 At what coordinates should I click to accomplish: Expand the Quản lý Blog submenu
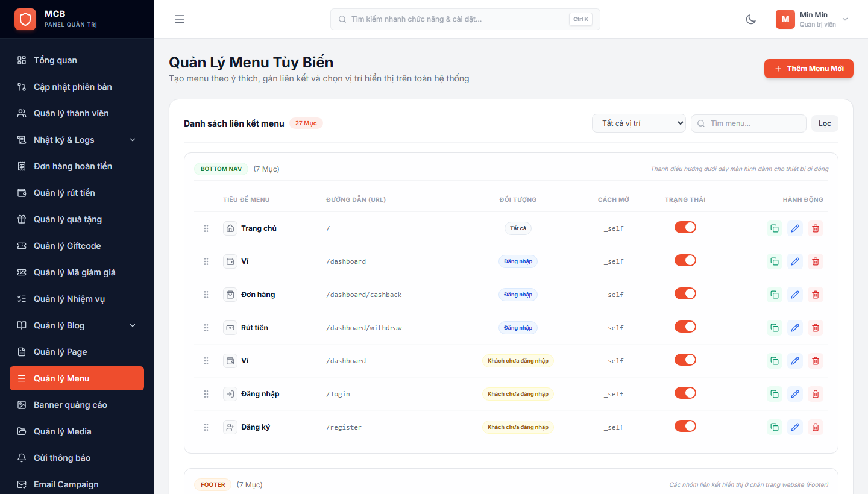point(77,325)
